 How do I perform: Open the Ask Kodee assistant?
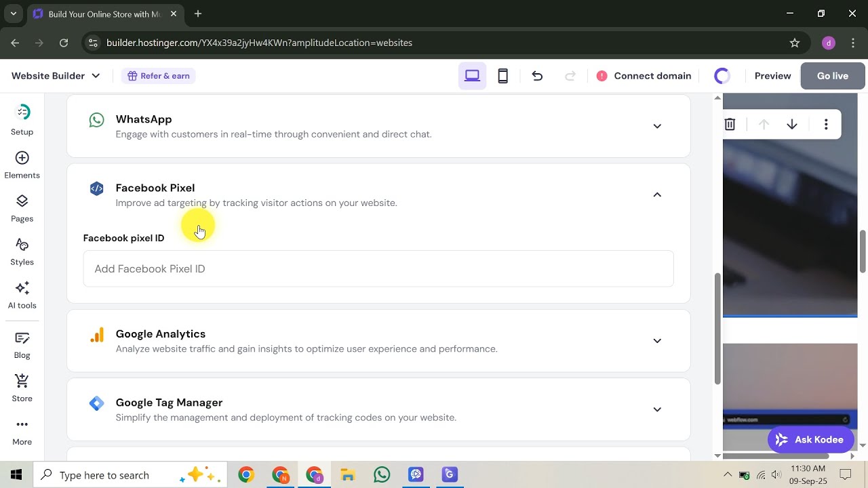tap(810, 440)
